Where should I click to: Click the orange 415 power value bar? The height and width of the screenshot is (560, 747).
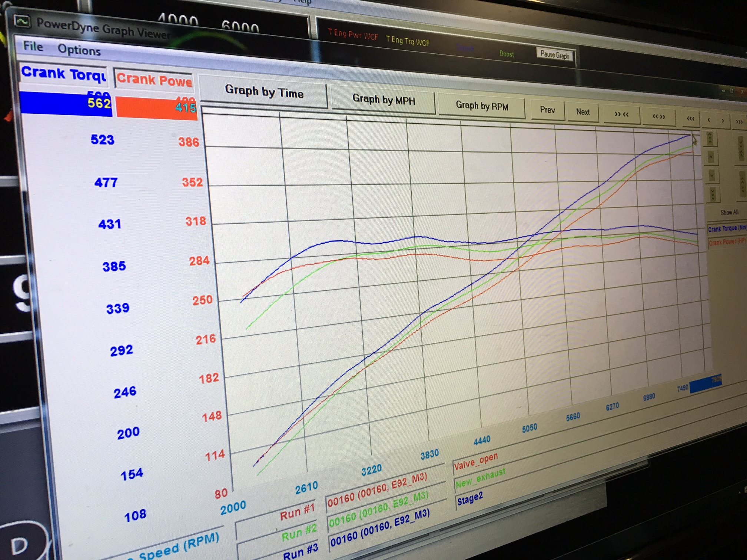[x=156, y=108]
